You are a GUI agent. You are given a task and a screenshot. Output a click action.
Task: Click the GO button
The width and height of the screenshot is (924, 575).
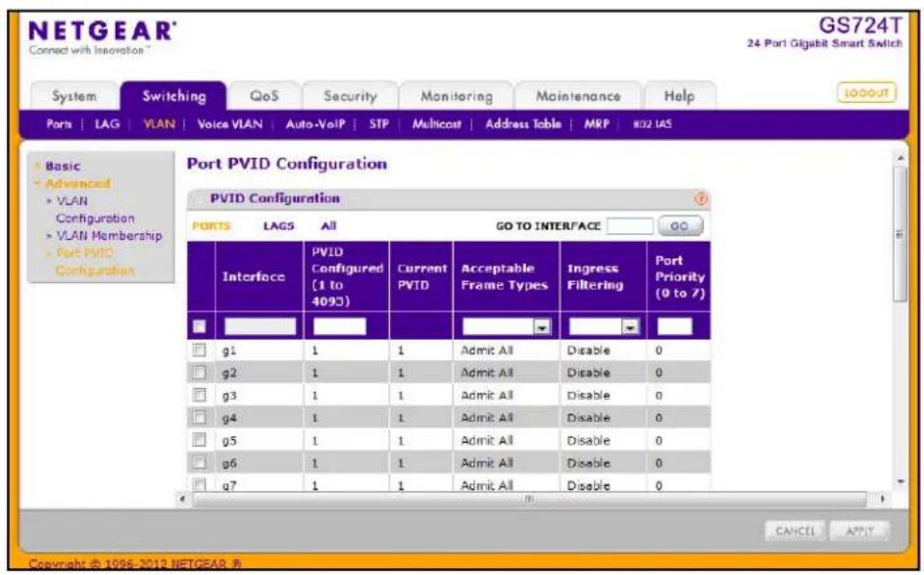(x=680, y=225)
